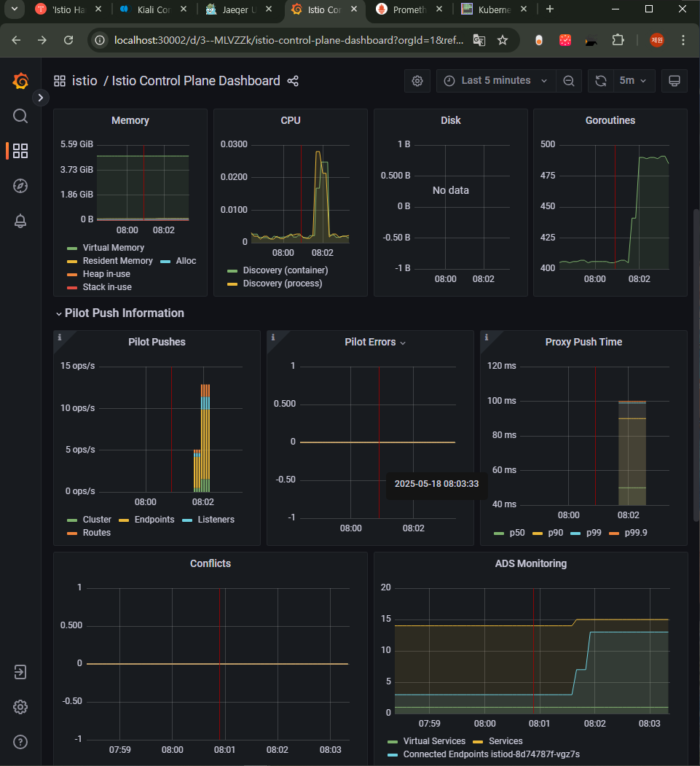The image size is (700, 766).
Task: Switch to the Kubernetes browser tab
Action: pos(495,9)
